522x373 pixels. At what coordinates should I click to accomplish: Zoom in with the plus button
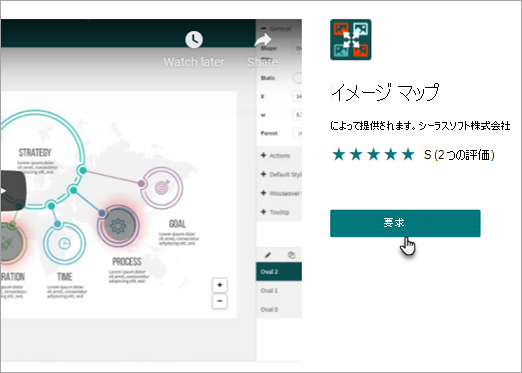[x=220, y=285]
